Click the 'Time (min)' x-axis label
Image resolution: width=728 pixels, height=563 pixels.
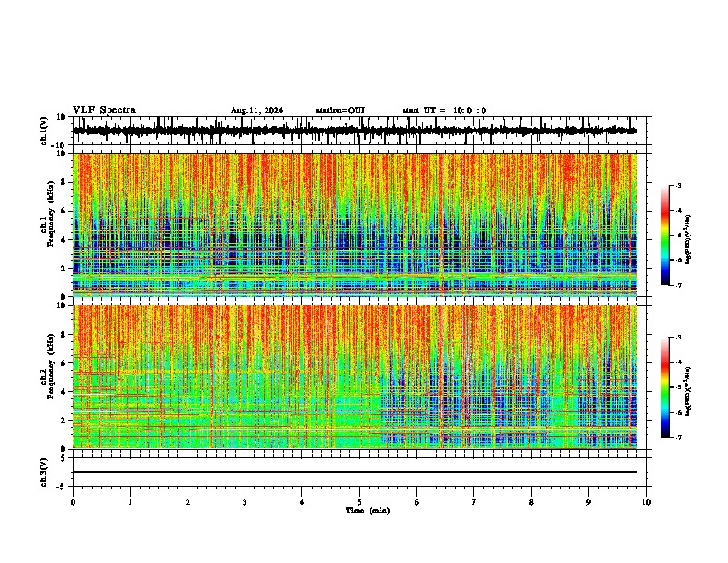pyautogui.click(x=368, y=511)
